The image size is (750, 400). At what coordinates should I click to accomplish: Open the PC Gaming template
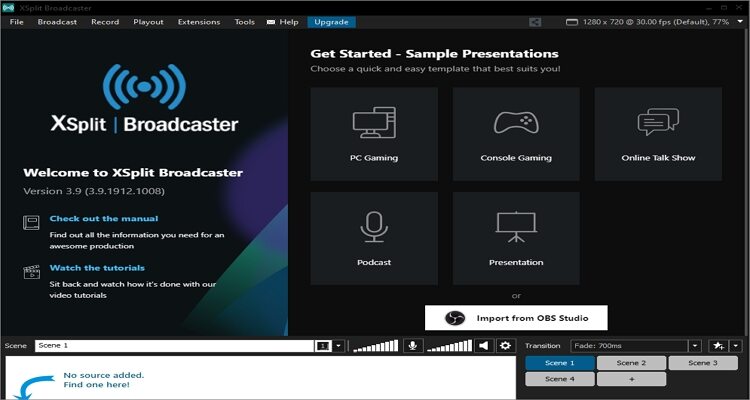pos(374,134)
